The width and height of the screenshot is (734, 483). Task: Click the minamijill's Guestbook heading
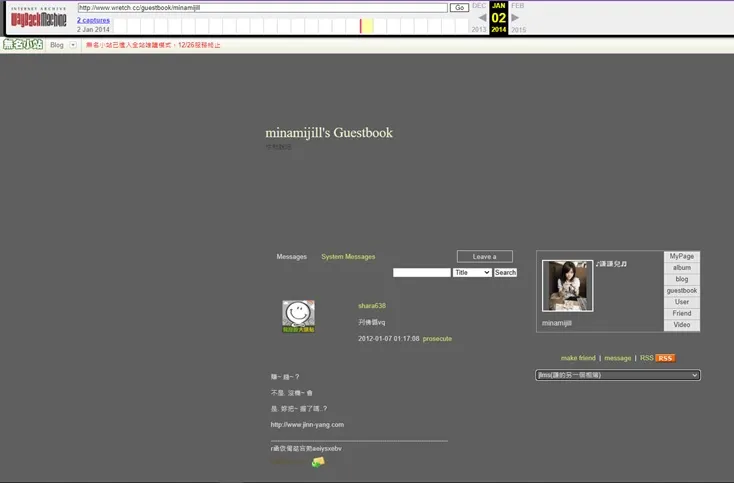tap(329, 133)
